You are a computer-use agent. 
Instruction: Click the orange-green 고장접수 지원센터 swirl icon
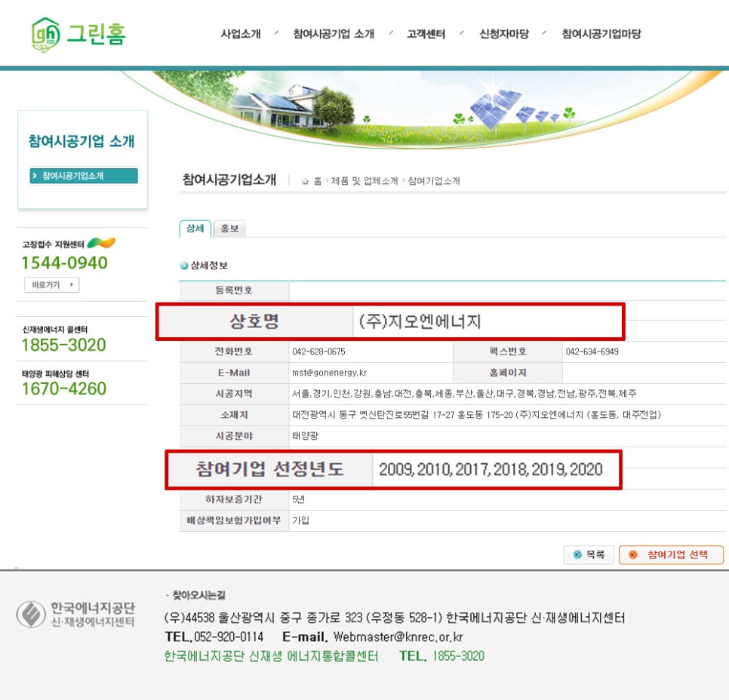[x=101, y=243]
